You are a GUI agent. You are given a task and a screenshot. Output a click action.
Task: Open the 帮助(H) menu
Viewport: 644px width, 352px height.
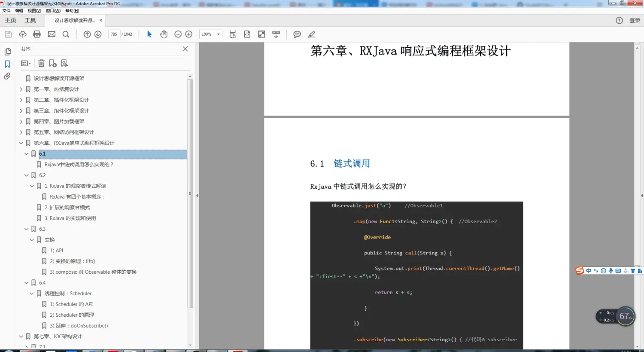tap(72, 11)
